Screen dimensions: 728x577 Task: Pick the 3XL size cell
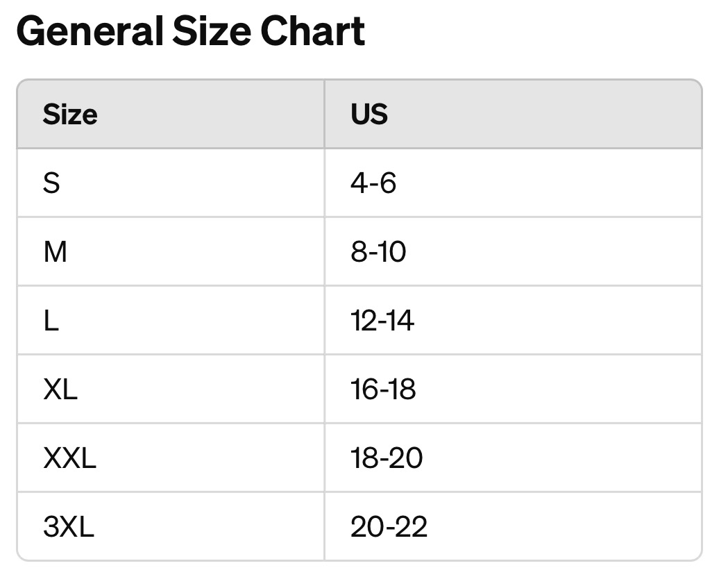[69, 527]
